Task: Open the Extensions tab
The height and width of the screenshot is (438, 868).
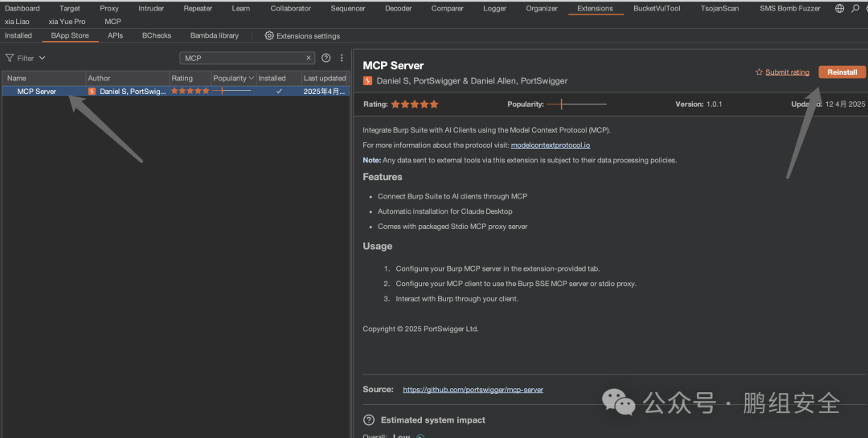Action: [x=595, y=8]
